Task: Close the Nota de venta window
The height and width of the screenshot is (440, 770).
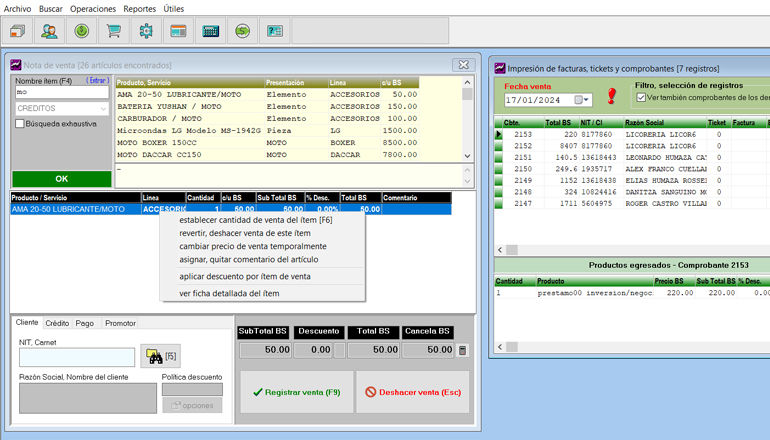Action: (x=464, y=65)
